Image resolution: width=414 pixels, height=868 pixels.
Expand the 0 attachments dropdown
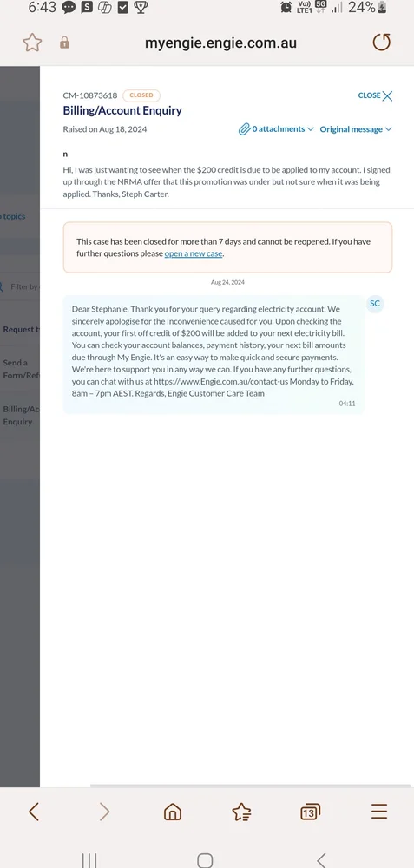tap(283, 129)
